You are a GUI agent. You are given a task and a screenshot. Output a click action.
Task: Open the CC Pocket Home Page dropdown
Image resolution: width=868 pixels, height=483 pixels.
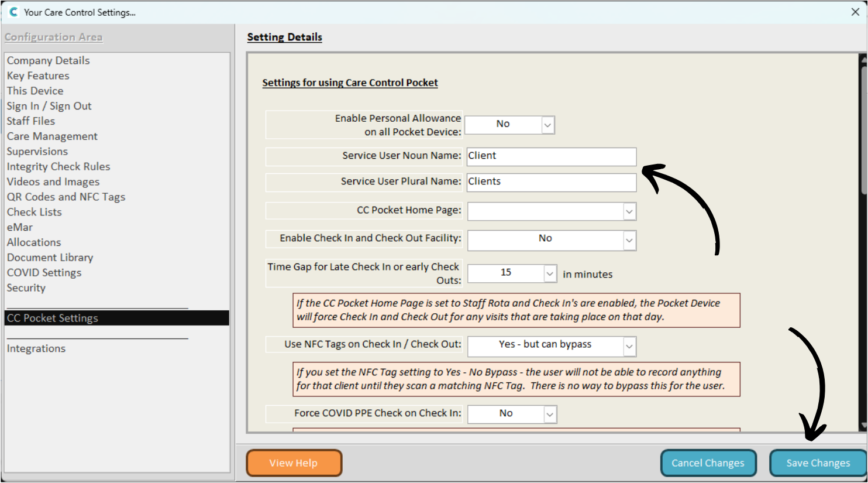click(x=629, y=211)
